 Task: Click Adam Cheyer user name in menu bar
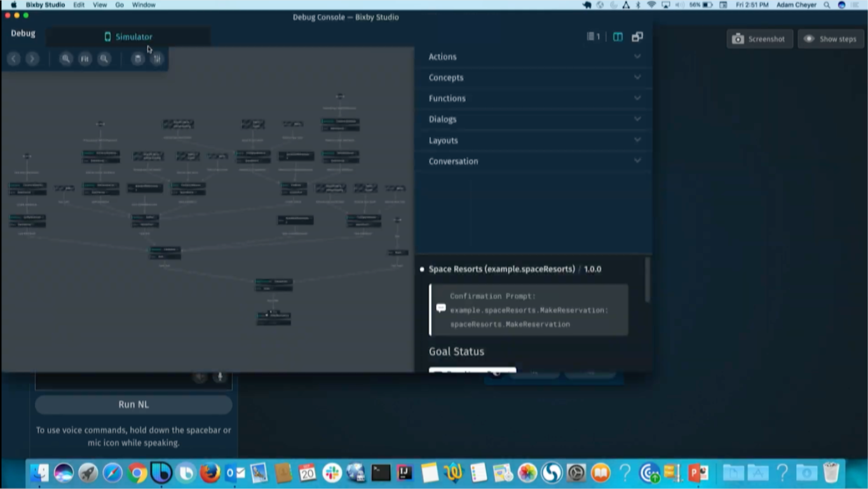[x=796, y=4]
